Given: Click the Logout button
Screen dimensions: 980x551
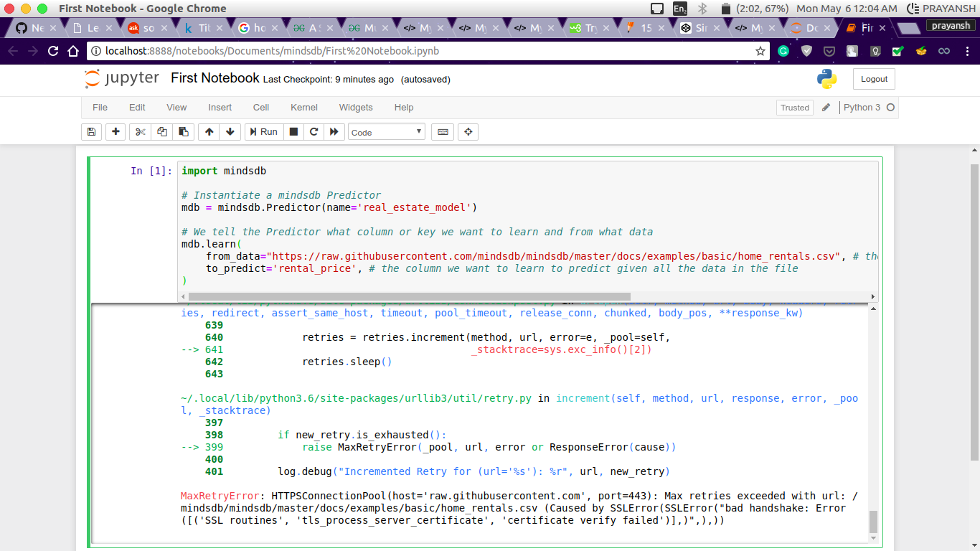Looking at the screenshot, I should [x=874, y=79].
